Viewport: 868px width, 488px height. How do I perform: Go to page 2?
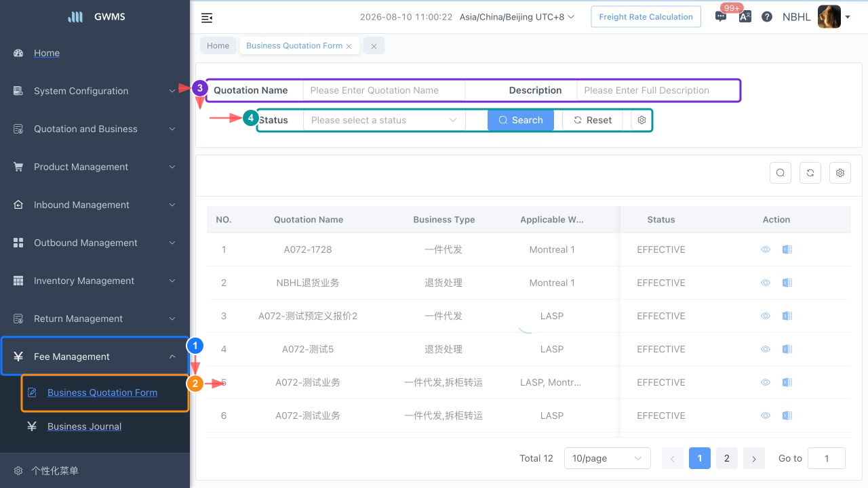727,458
